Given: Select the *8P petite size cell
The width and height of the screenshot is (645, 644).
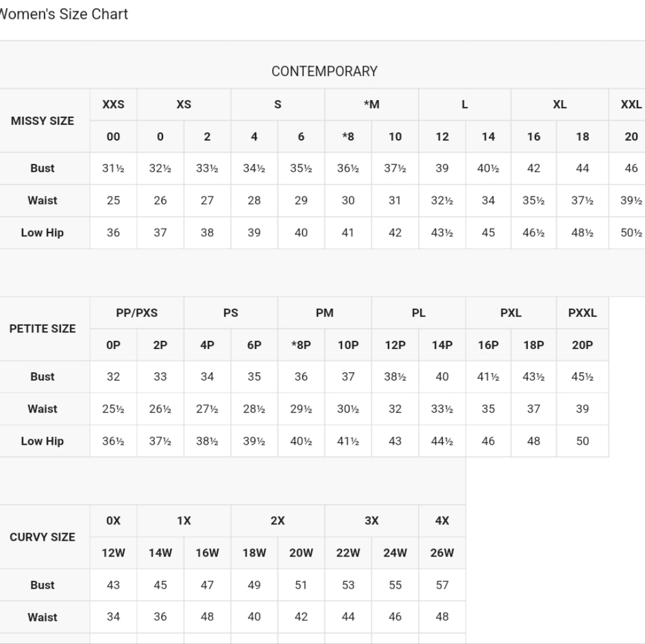Looking at the screenshot, I should tap(301, 345).
